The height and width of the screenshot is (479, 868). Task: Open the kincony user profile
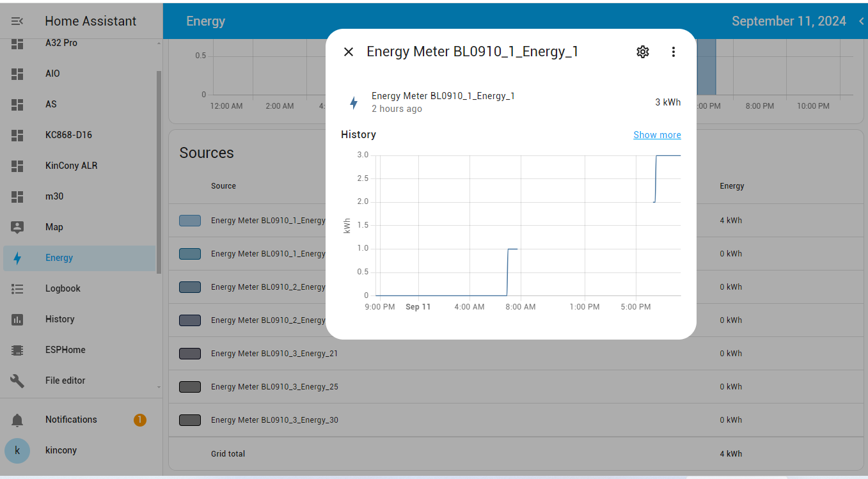click(61, 450)
